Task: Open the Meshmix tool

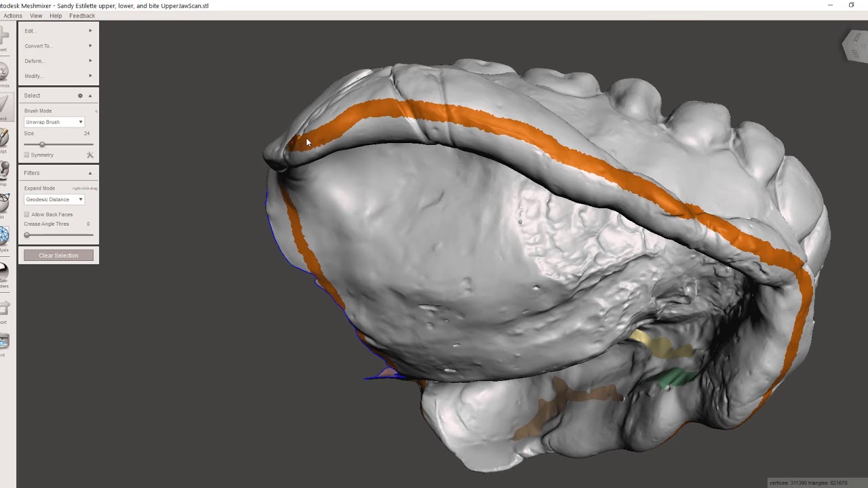Action: click(x=3, y=73)
